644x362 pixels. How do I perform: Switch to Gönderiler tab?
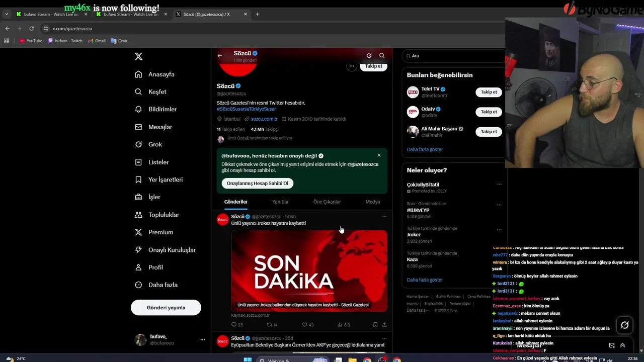(236, 202)
